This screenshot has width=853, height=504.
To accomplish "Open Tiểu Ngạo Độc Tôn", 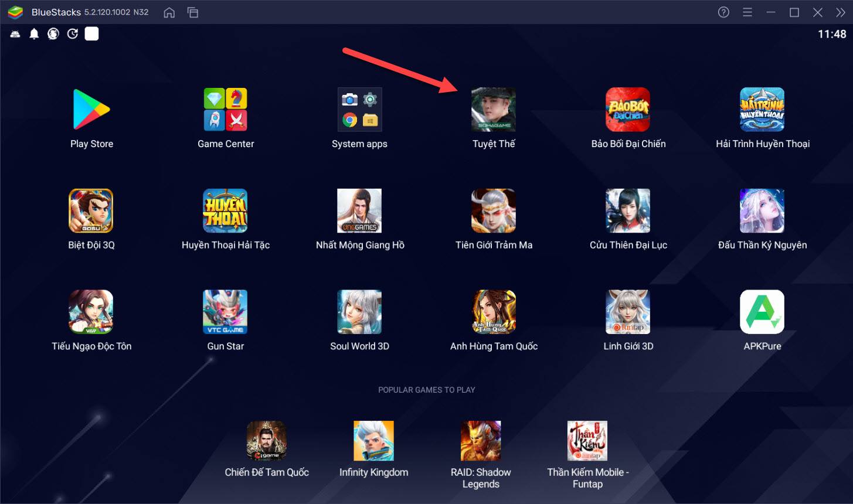I will click(x=91, y=312).
